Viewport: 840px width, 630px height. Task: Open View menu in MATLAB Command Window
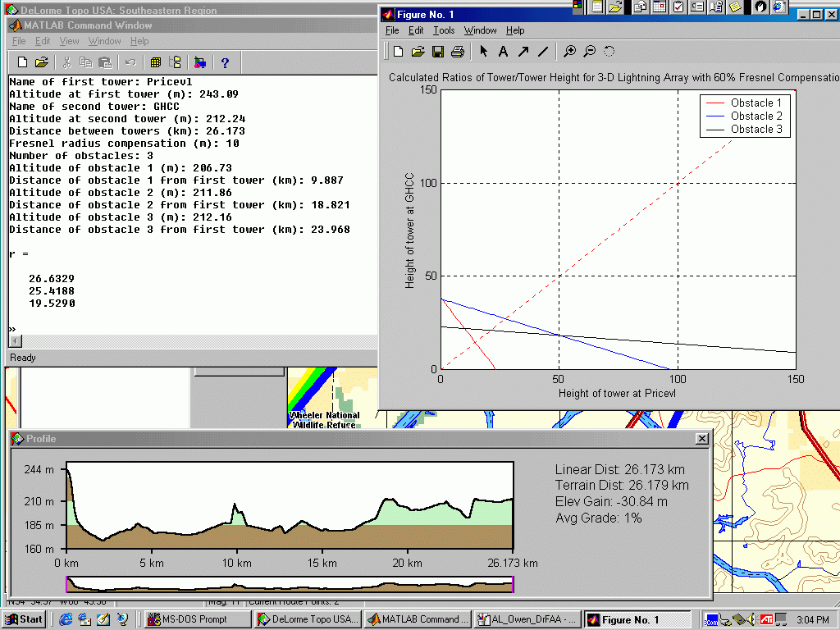[69, 41]
